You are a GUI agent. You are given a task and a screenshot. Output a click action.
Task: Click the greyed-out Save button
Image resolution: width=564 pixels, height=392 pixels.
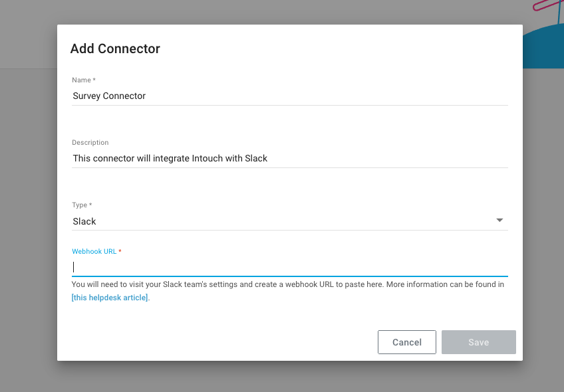click(478, 342)
